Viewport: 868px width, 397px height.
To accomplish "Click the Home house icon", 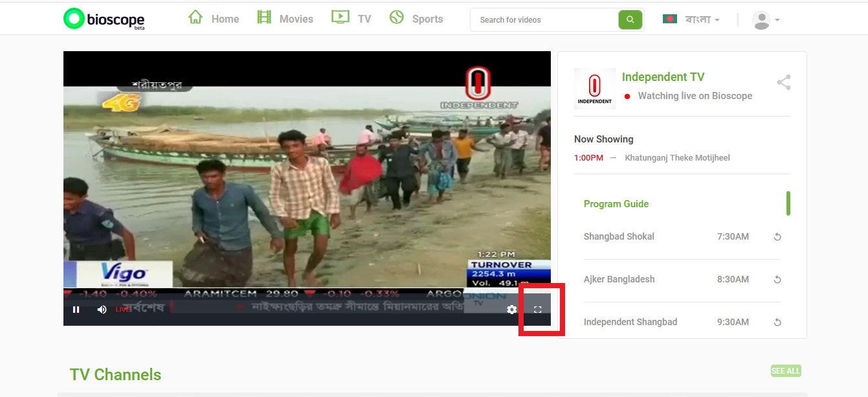I will tap(195, 17).
